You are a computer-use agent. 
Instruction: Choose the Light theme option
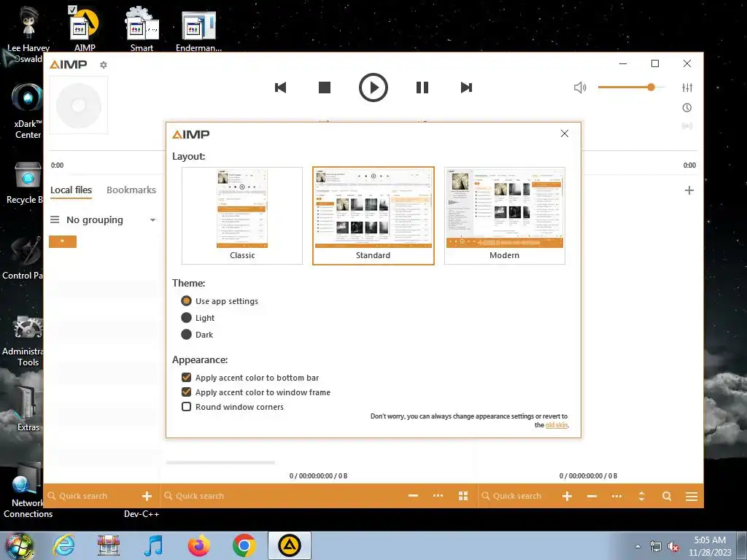point(198,318)
